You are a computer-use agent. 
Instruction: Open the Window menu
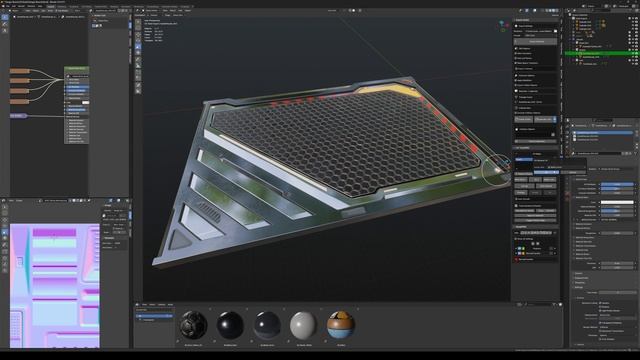31,7
